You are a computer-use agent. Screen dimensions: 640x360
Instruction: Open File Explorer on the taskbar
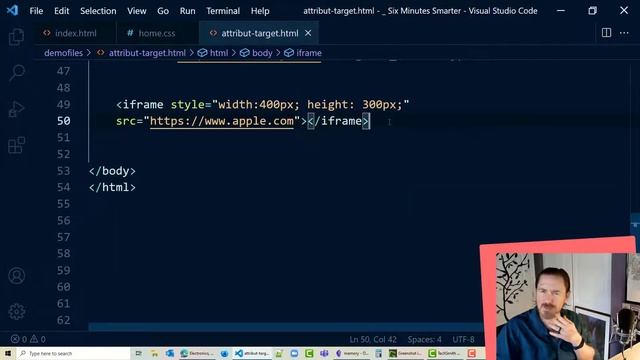154,353
